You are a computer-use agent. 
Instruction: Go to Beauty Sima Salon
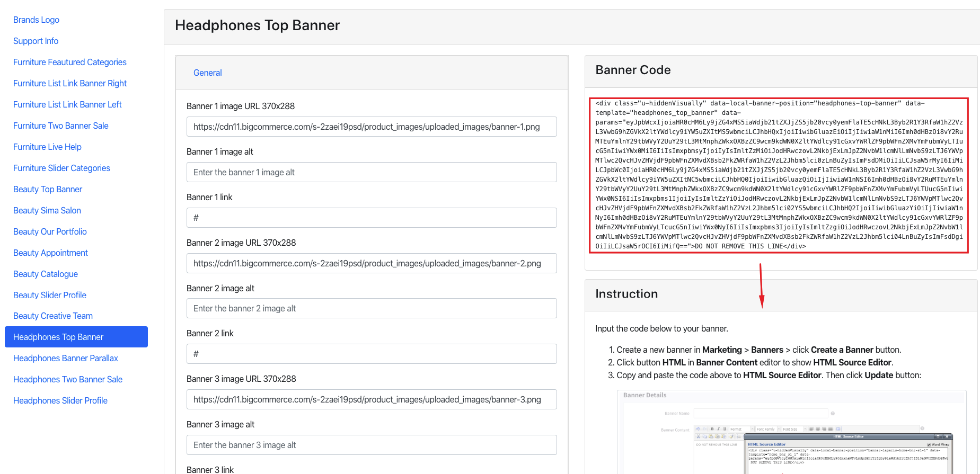tap(47, 210)
